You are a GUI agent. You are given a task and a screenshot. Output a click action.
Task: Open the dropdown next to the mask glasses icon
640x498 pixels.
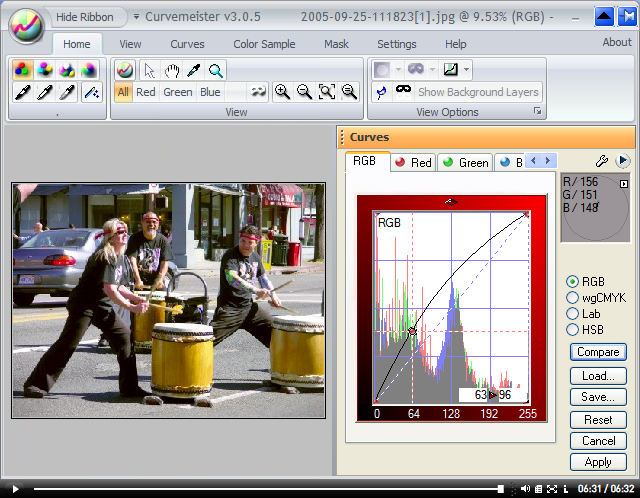coord(432,69)
